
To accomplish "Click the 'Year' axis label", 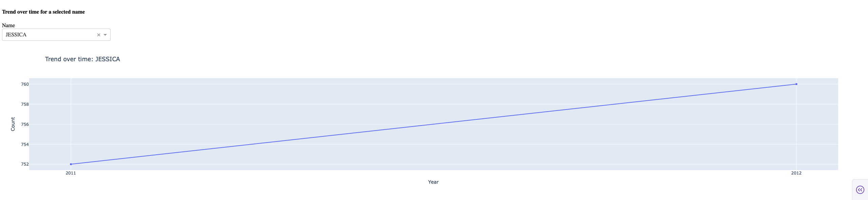I will tap(433, 182).
